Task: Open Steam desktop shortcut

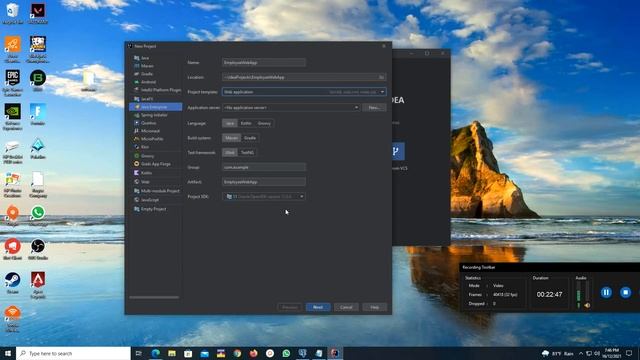Action: [13, 283]
